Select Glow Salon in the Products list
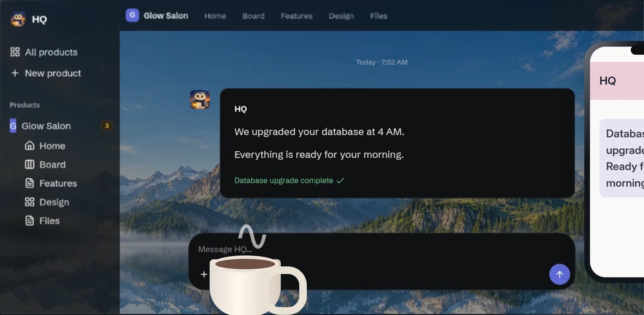This screenshot has height=315, width=644. (46, 126)
